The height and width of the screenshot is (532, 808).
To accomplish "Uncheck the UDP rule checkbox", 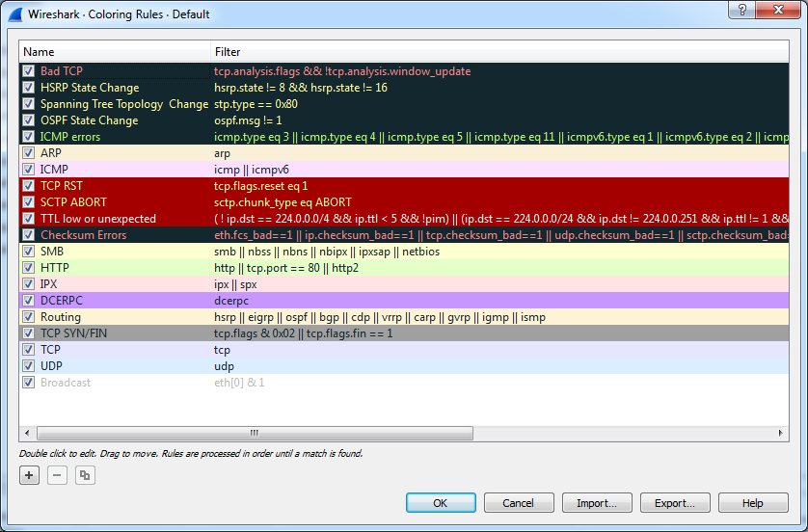I will 29,366.
